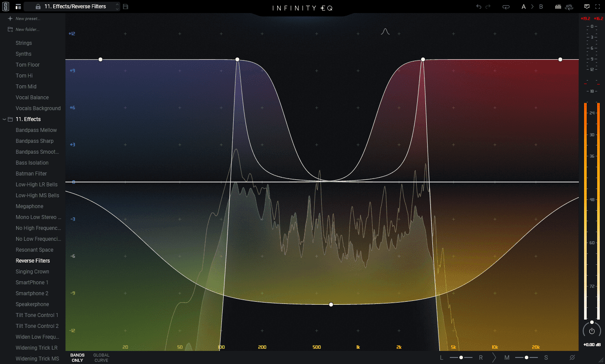Click New preset... in the sidebar
Viewport: 605px width, 364px height.
click(28, 19)
